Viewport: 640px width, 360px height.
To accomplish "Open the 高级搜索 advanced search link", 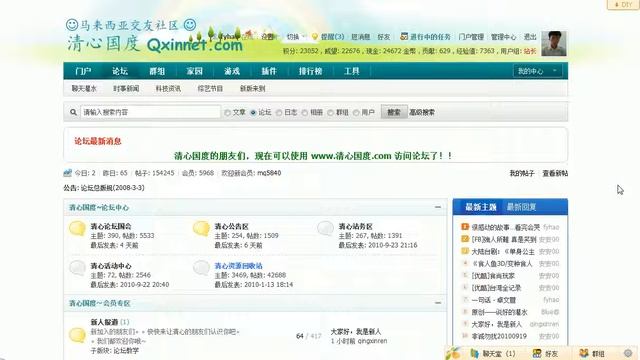I will (422, 112).
